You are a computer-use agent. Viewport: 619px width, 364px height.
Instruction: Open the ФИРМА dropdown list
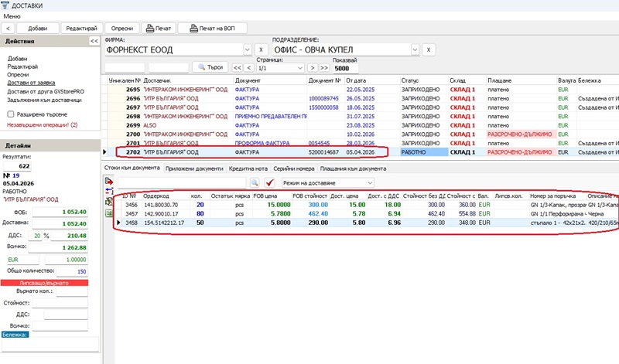[x=248, y=50]
